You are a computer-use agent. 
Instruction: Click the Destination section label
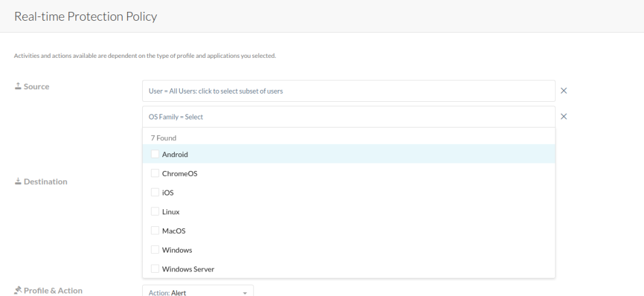45,182
